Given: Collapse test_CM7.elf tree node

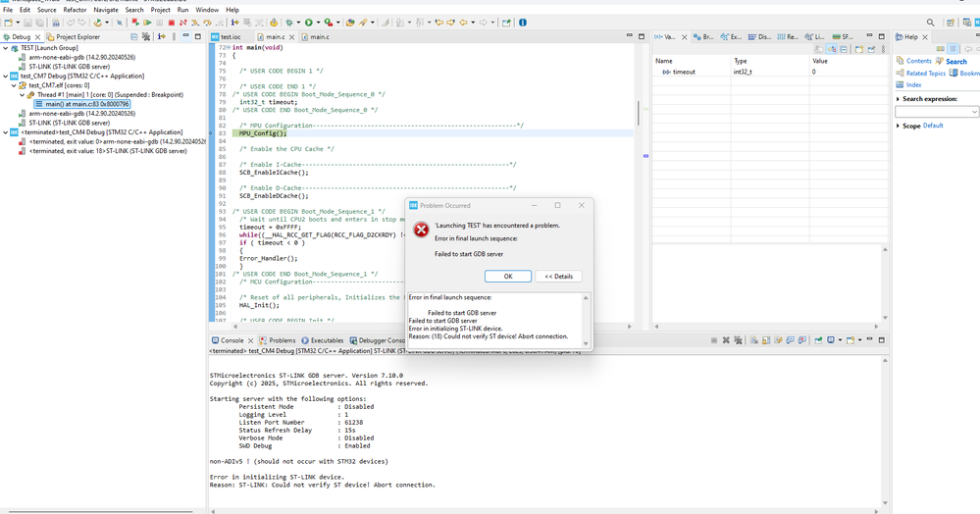Looking at the screenshot, I should [14, 85].
